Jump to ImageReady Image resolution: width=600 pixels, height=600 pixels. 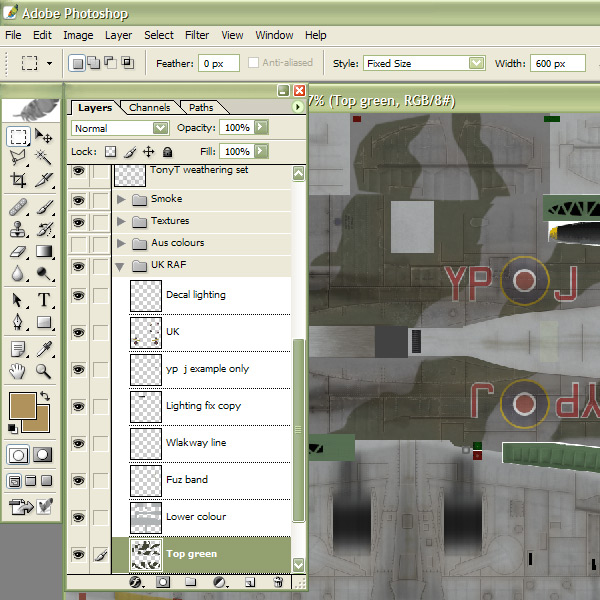[x=22, y=507]
